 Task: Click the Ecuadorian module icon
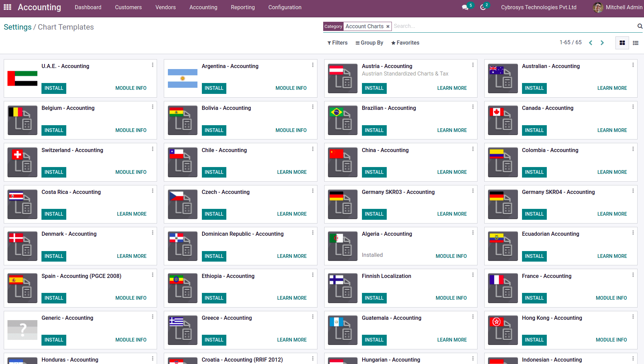503,246
